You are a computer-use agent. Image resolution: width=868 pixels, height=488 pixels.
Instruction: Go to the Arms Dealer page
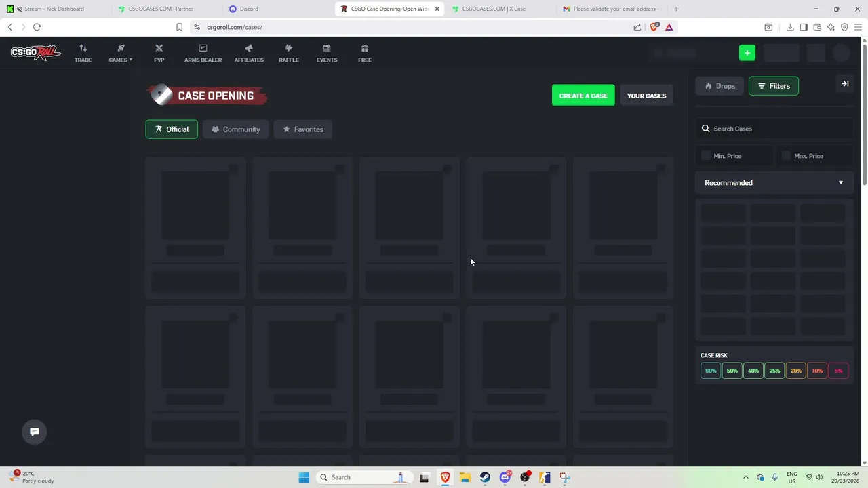(203, 53)
